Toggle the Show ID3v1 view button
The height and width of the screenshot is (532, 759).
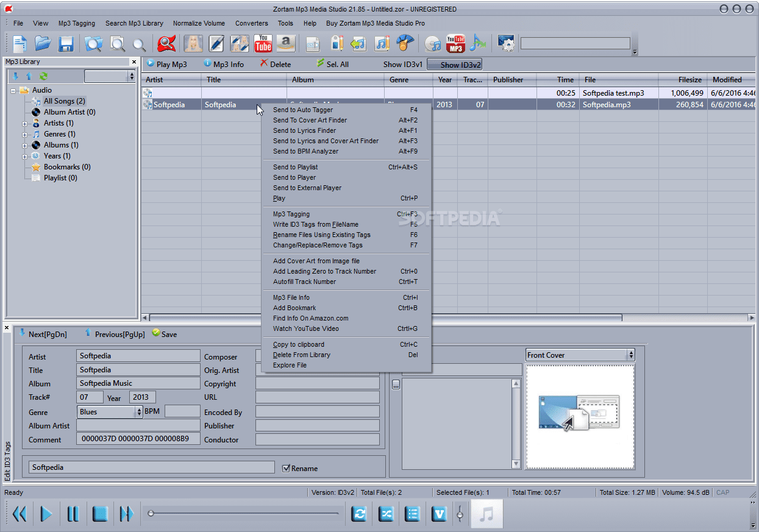point(402,64)
